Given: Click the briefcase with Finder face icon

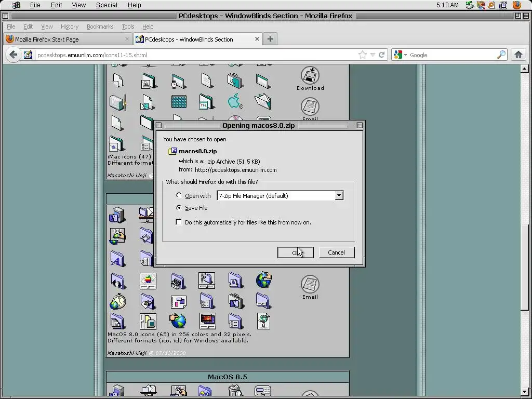Looking at the screenshot, I should pos(235,301).
